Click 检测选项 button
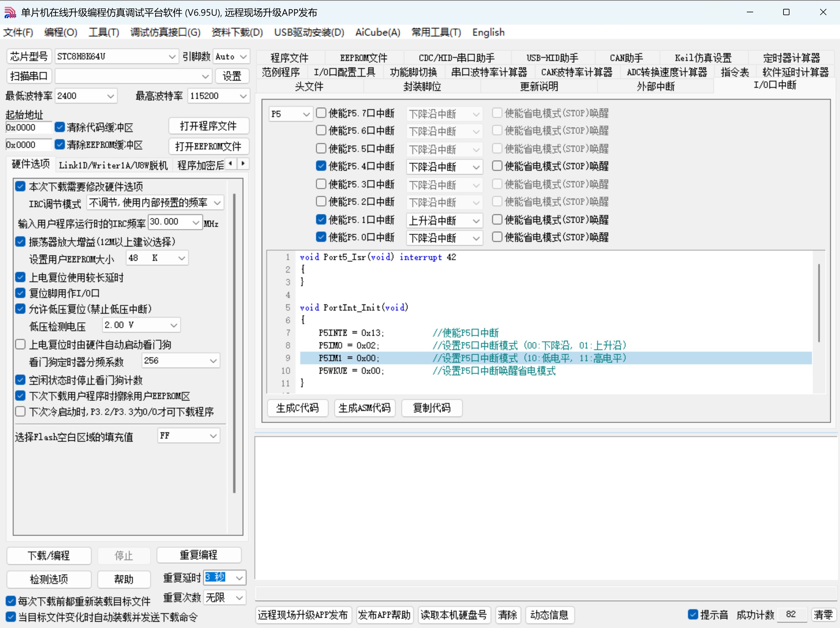This screenshot has width=840, height=628. coord(49,579)
